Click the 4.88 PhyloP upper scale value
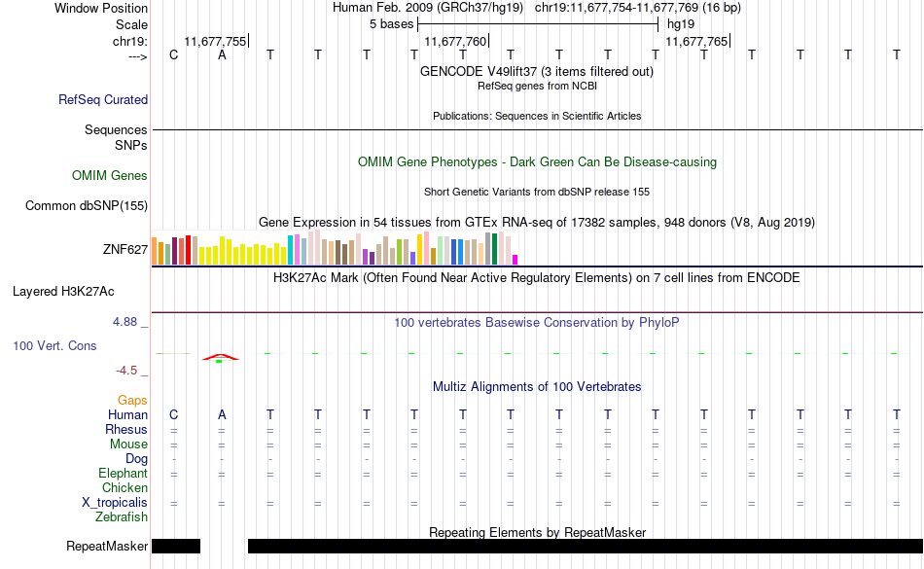 (124, 322)
